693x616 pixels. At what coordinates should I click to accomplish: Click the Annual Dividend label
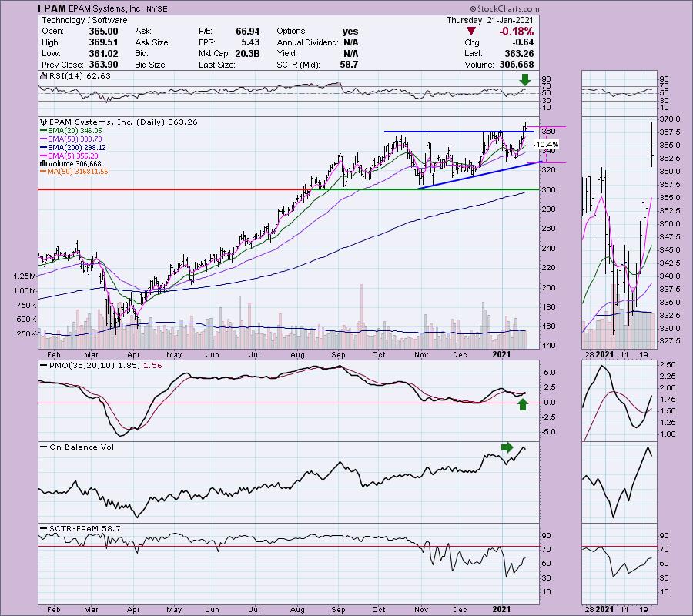pyautogui.click(x=307, y=42)
